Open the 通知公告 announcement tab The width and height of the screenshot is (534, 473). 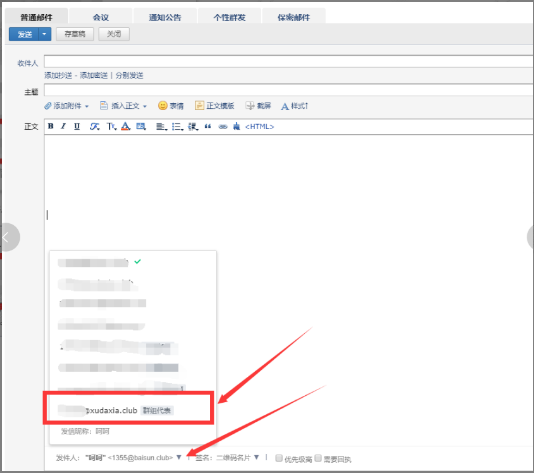(x=165, y=17)
